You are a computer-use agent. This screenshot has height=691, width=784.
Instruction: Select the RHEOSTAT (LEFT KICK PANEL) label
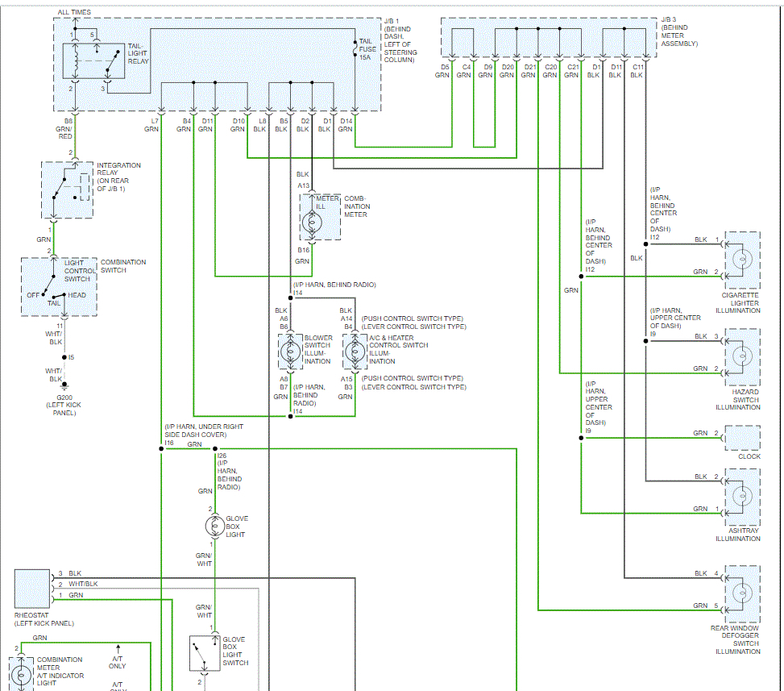tap(44, 619)
